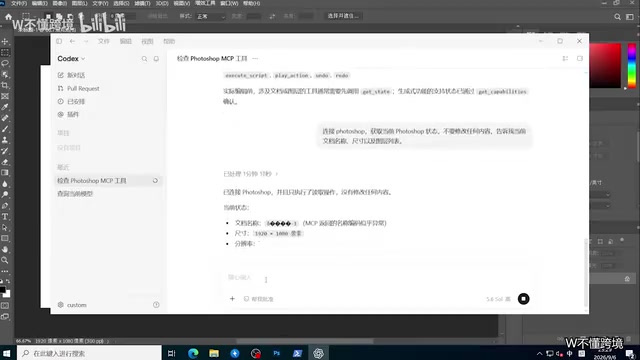Viewport: 640px width, 360px height.
Task: Toggle Quick Mask mode in Photoshop
Action: coord(5,305)
